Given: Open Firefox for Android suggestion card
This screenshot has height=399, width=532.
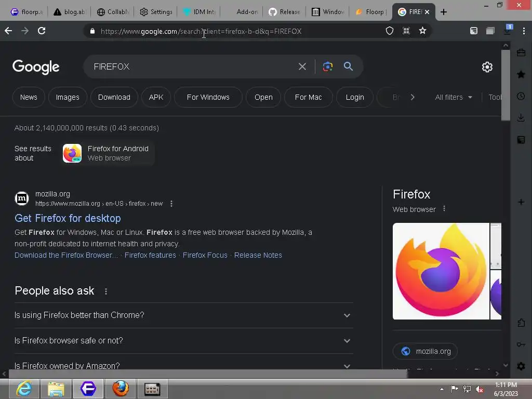Looking at the screenshot, I should coord(108,153).
